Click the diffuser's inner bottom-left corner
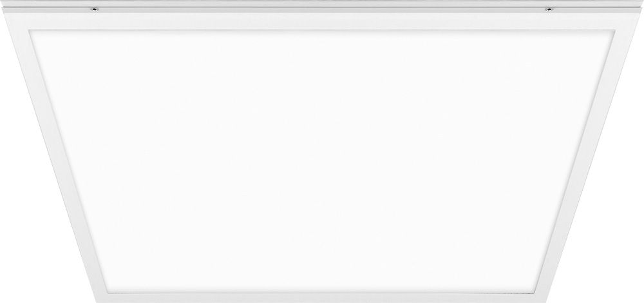The width and height of the screenshot is (644, 303). tap(108, 292)
